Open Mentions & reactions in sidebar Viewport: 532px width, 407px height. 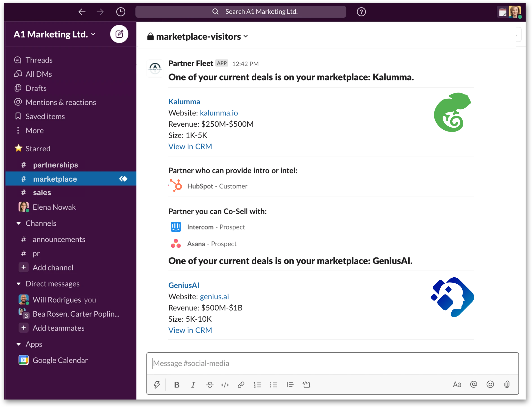(60, 102)
